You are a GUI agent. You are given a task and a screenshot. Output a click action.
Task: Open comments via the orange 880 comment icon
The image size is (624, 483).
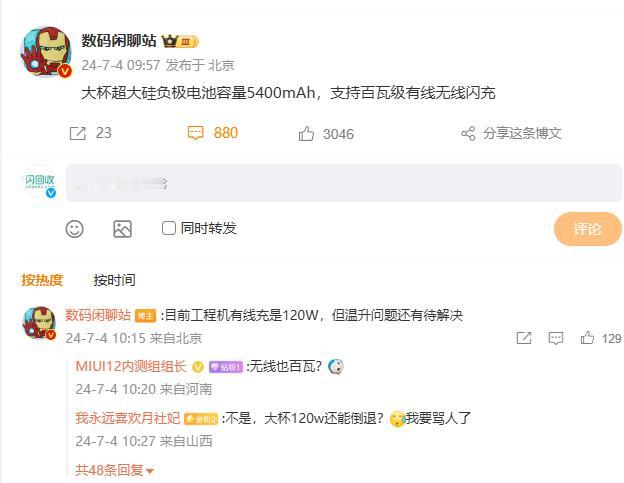[195, 133]
